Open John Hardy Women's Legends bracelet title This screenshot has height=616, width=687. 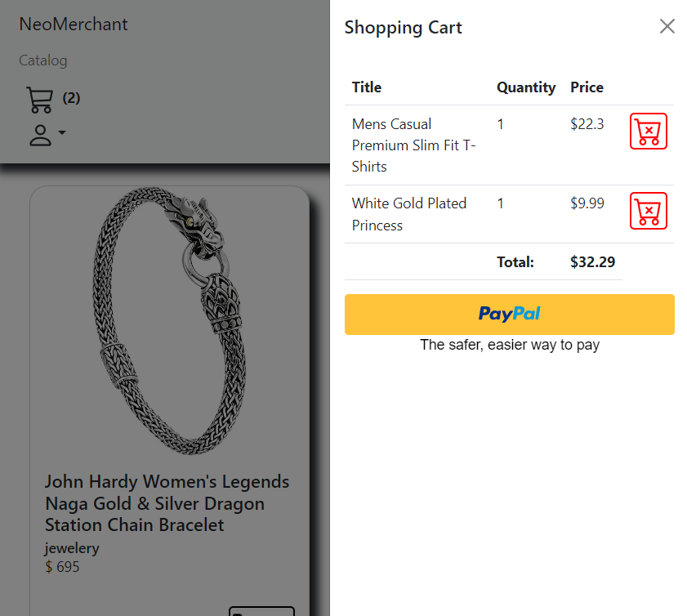pos(167,503)
